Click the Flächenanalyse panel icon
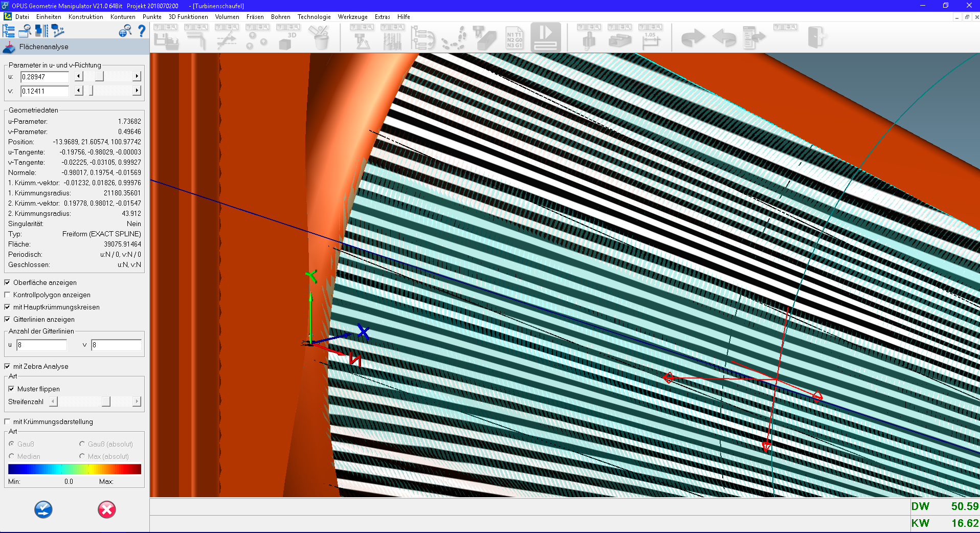 9,47
